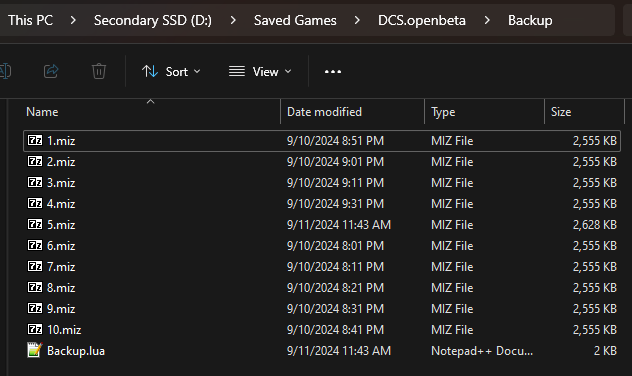Click the Delete trash can icon

pos(98,72)
